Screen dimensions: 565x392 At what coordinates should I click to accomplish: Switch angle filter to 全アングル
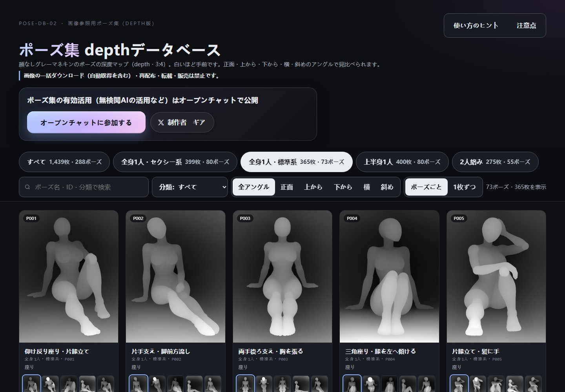click(253, 187)
